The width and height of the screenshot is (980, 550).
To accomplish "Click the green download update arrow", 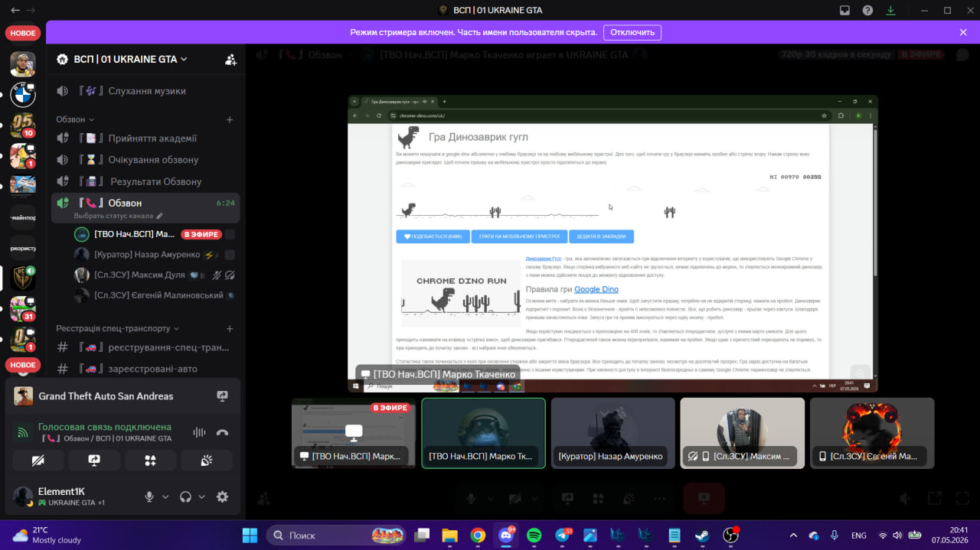I will tap(890, 11).
